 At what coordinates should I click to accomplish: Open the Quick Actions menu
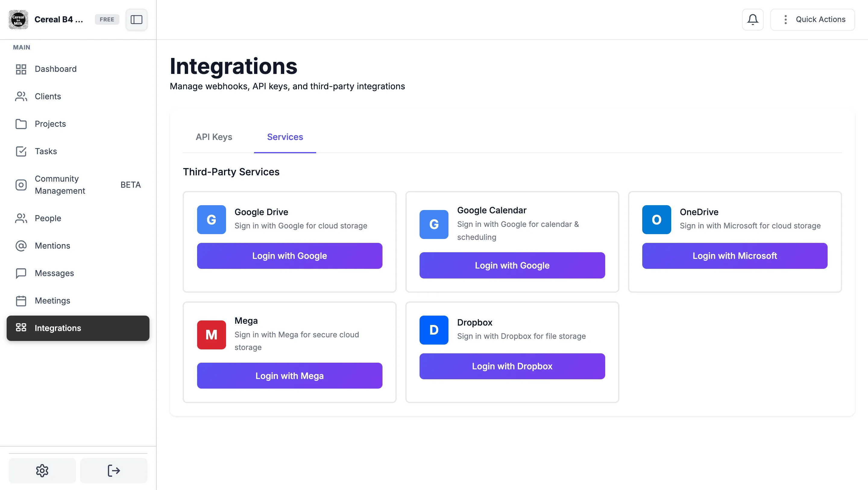tap(813, 20)
